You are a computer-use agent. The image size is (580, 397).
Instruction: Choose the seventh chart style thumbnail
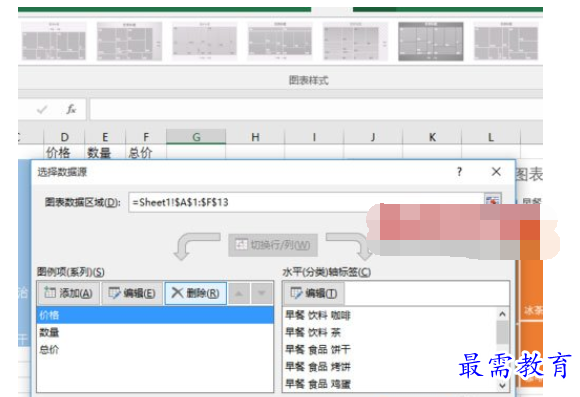coord(506,41)
